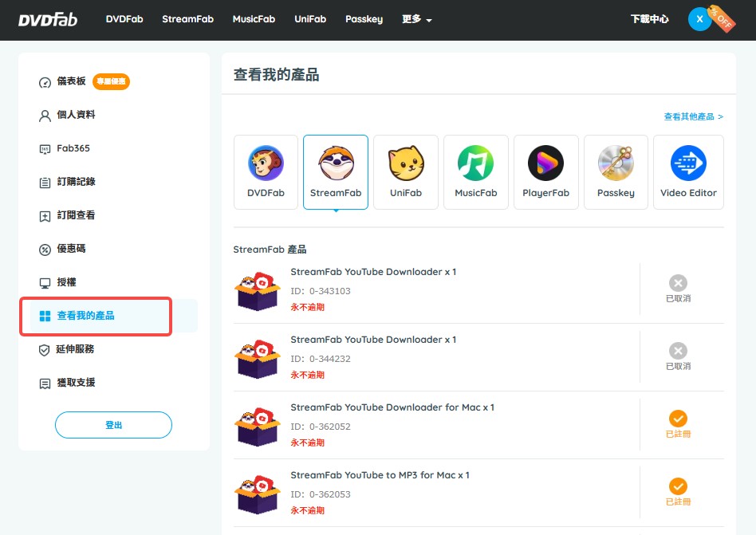Click the 訂購記錄 list icon
The height and width of the screenshot is (535, 756).
point(45,183)
